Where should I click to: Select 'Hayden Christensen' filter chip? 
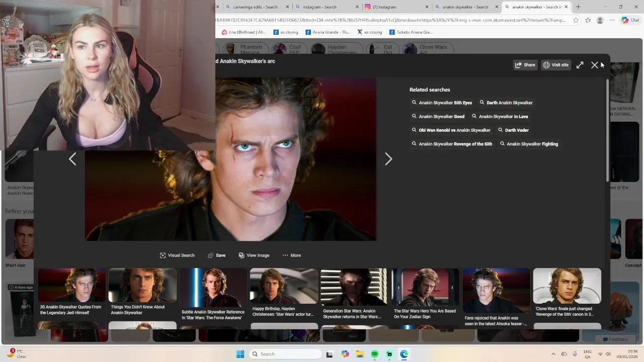(x=336, y=49)
